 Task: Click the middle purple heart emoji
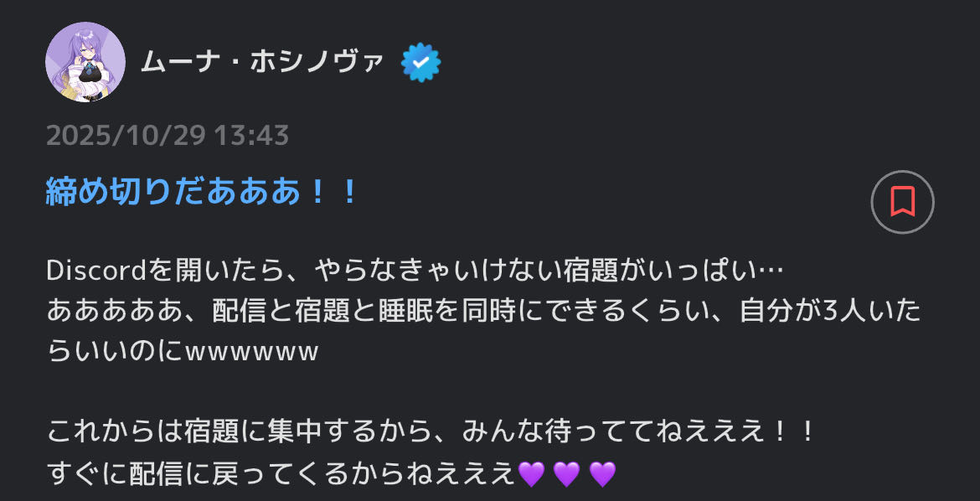coord(567,473)
